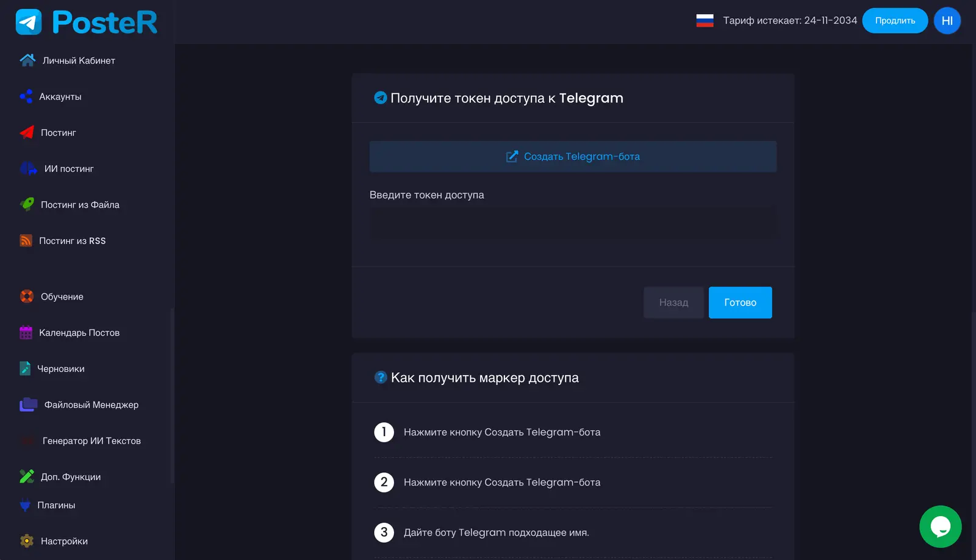Open ИИ постинг section
976x560 pixels.
point(69,168)
